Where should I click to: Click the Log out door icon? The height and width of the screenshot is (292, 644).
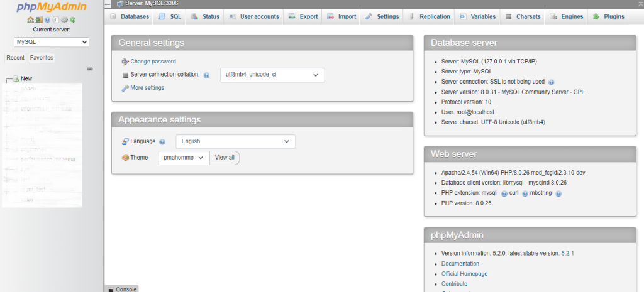39,20
